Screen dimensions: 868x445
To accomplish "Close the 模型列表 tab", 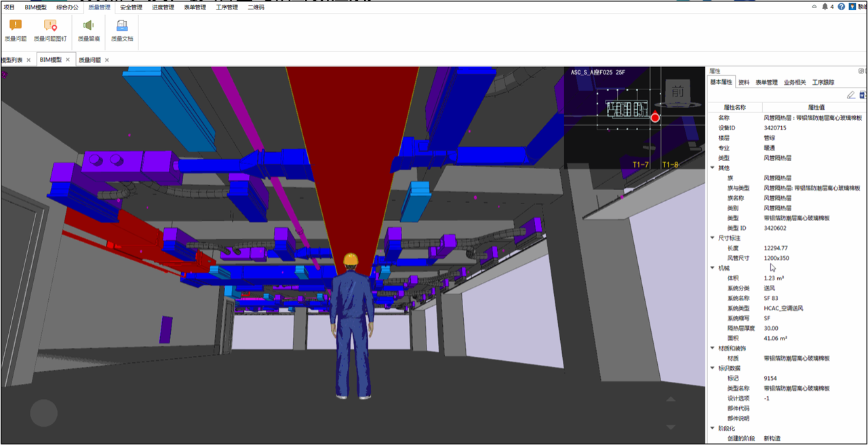I will (x=28, y=60).
